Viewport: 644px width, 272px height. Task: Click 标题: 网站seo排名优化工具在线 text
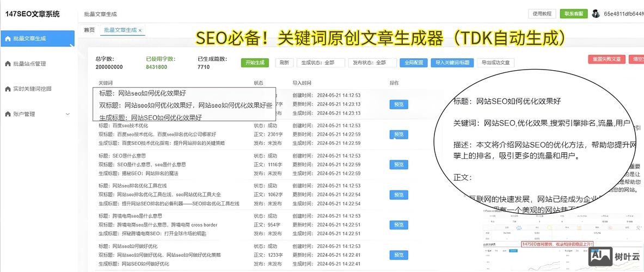coord(132,186)
